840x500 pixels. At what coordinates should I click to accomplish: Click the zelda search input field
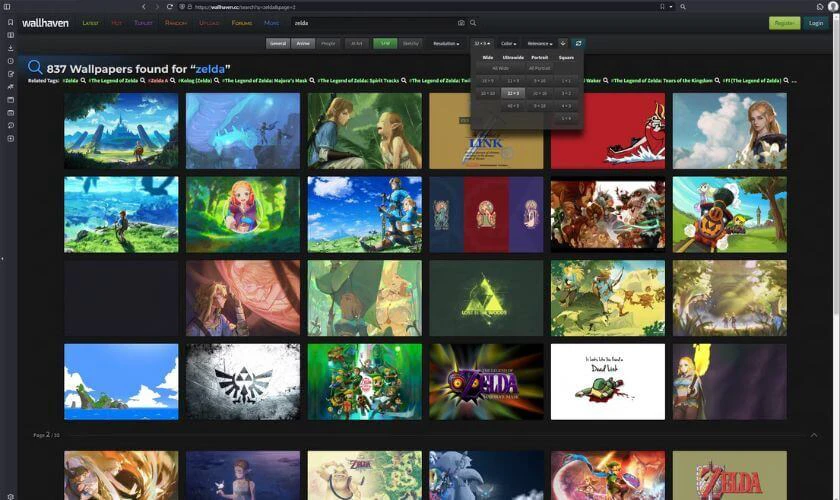pyautogui.click(x=373, y=23)
